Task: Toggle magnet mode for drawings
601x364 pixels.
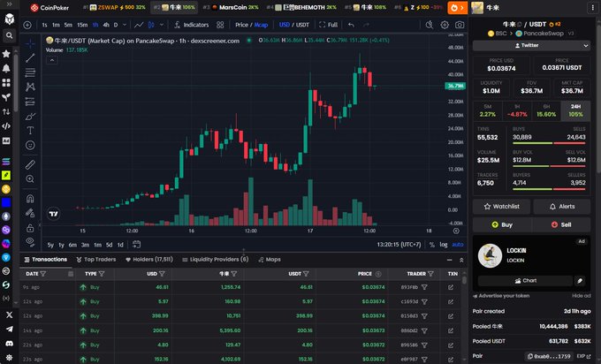Action: pyautogui.click(x=30, y=199)
